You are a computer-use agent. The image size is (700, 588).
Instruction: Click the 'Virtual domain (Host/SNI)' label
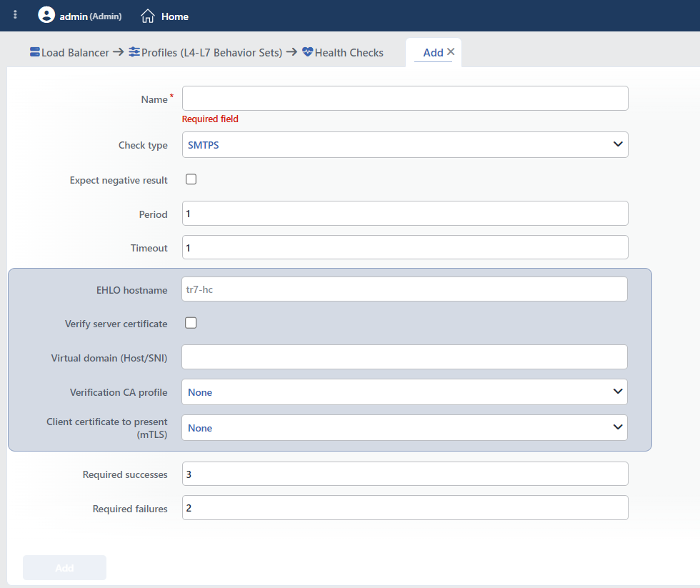[109, 358]
